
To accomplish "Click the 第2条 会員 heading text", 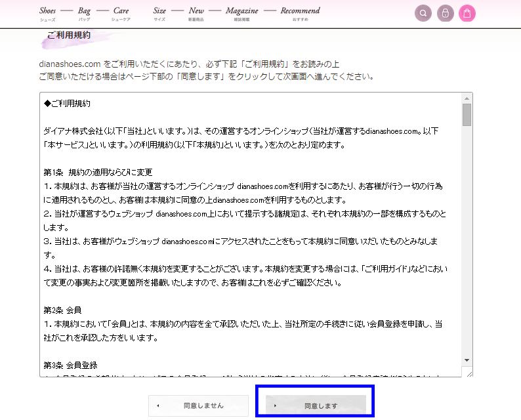I will pos(62,310).
